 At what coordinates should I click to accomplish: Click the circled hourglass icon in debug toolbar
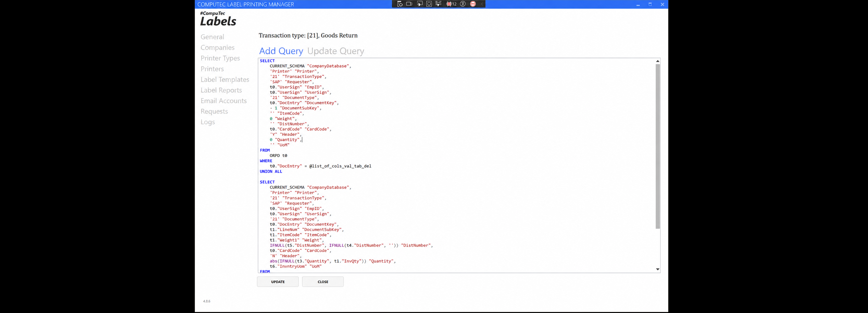463,4
